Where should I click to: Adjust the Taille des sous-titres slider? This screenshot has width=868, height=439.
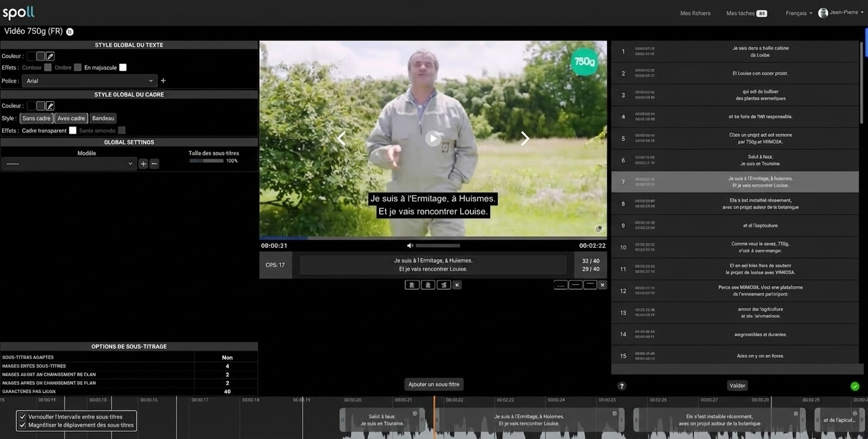206,160
